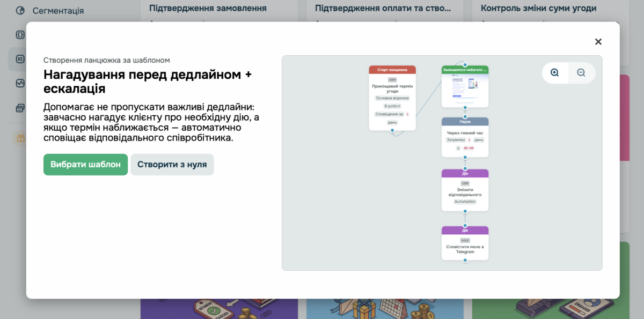The width and height of the screenshot is (644, 319).
Task: Click the Вибрати шаблон button
Action: tap(86, 165)
